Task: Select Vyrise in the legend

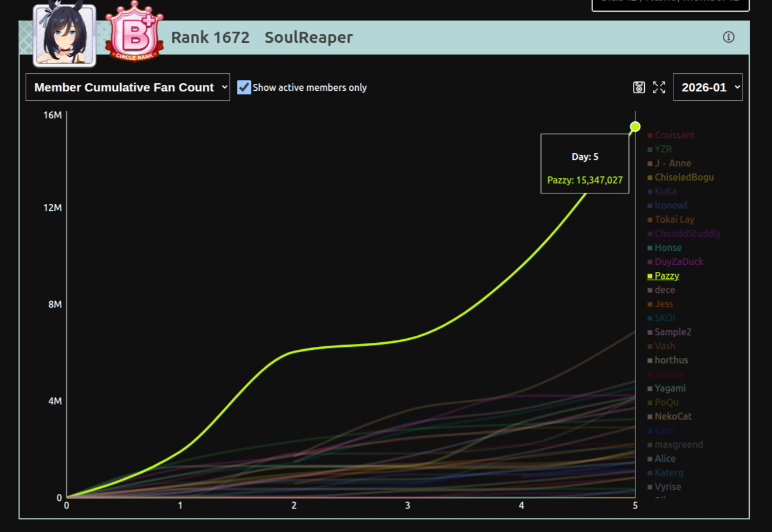Action: [x=664, y=486]
